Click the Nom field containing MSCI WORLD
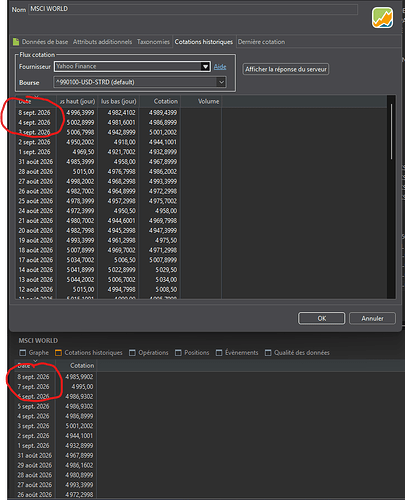This screenshot has height=500, width=405. click(x=193, y=9)
